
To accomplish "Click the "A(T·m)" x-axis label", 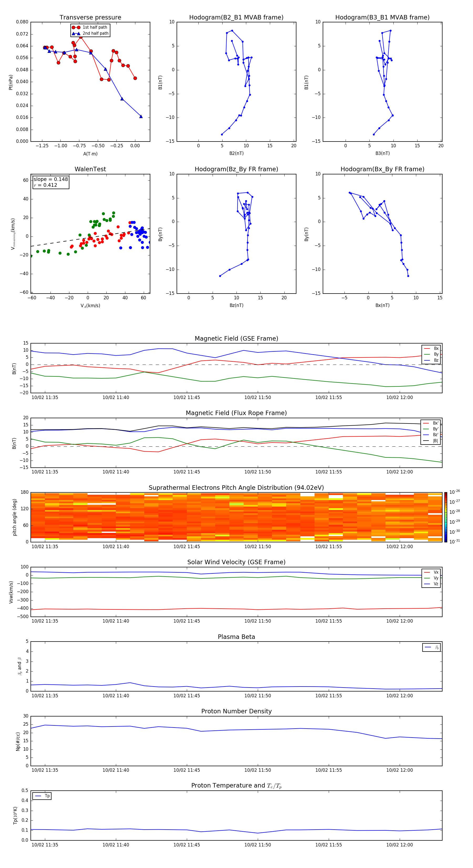I will coord(90,154).
